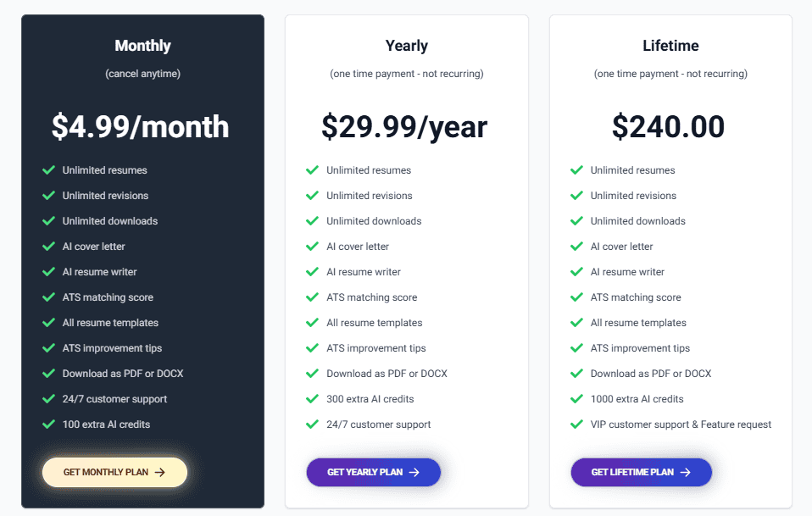Click the checkmark beside ATS matching score in Lifetime plan
The width and height of the screenshot is (812, 516).
tap(577, 297)
